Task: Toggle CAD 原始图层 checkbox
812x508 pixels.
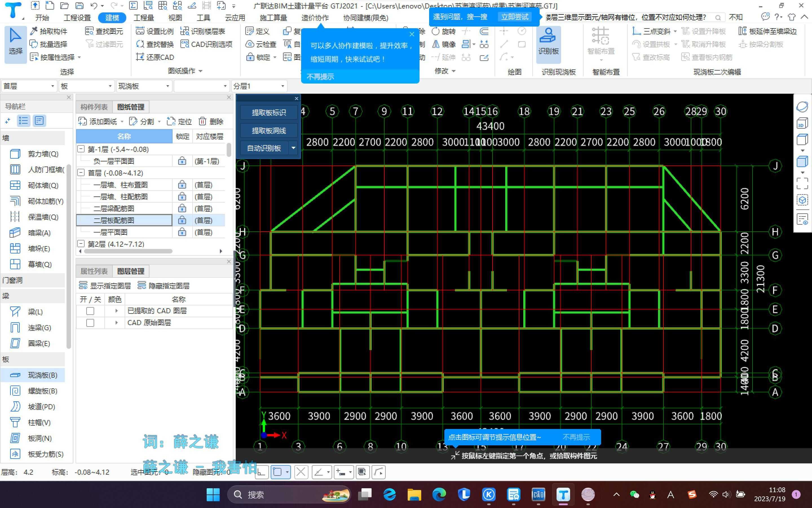Action: 90,323
